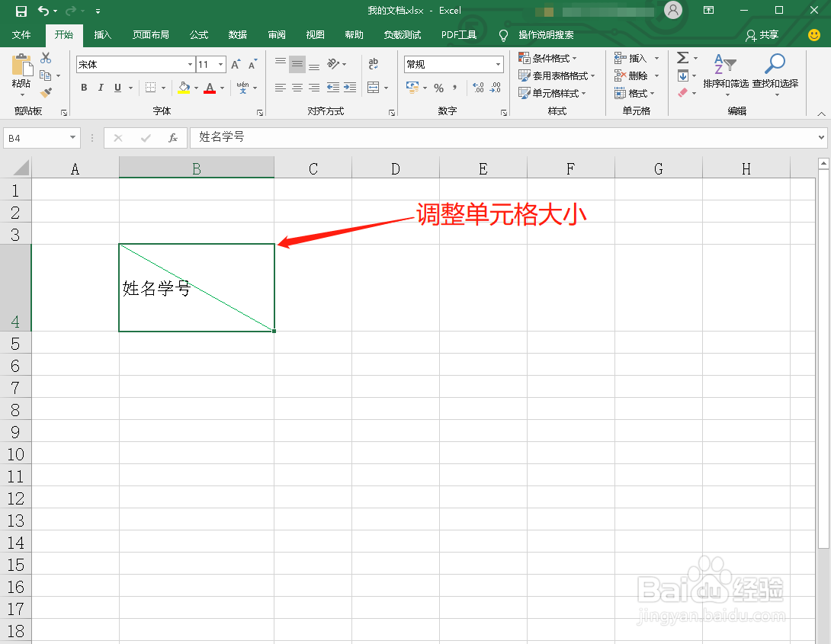Click the Clear eraser icon

click(x=682, y=93)
